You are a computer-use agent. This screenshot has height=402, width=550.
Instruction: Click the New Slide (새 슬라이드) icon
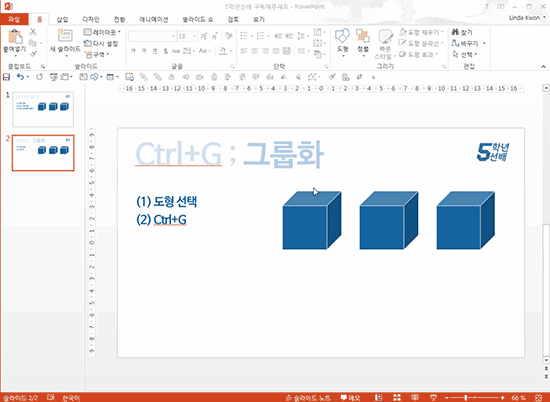[x=65, y=36]
